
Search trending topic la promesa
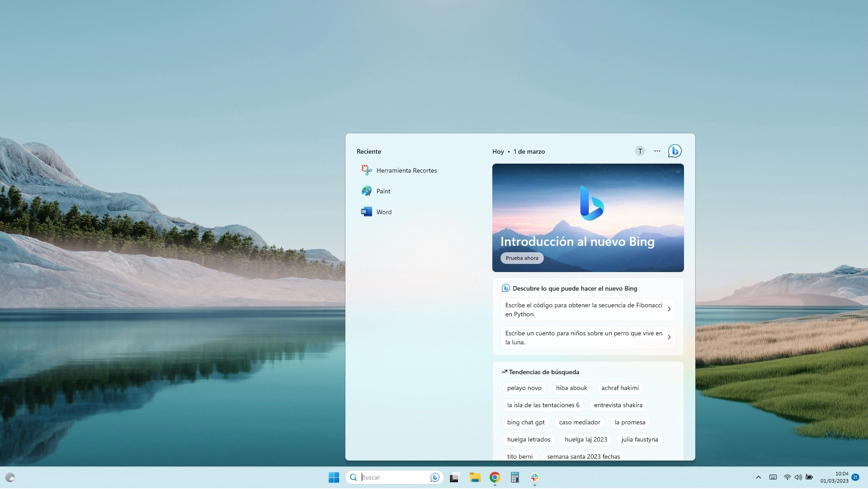pos(630,423)
